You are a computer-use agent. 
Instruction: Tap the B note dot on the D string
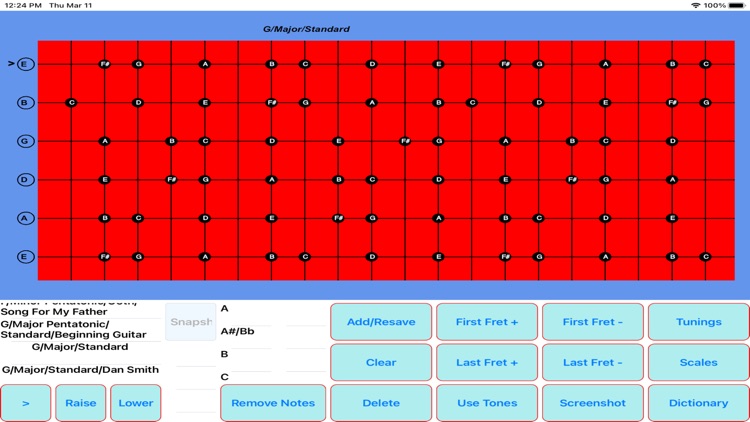click(x=338, y=180)
